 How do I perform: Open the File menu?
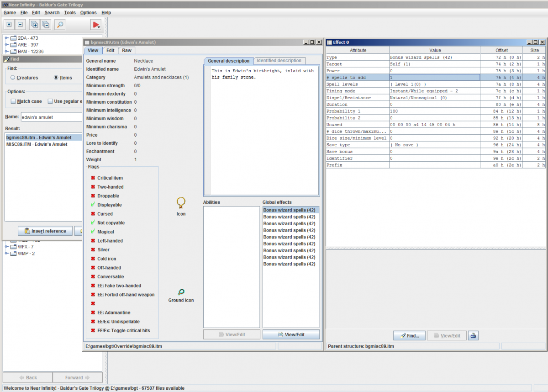[24, 13]
